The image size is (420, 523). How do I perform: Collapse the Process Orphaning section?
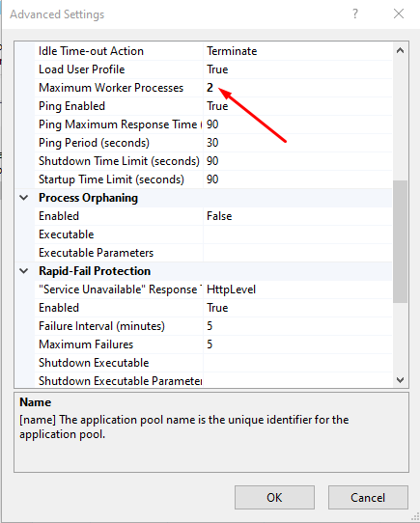[24, 198]
